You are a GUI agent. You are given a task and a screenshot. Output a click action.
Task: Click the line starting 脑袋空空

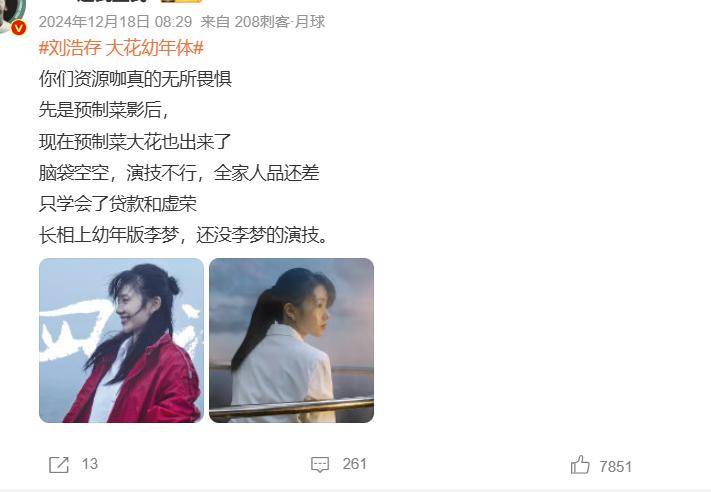(179, 173)
